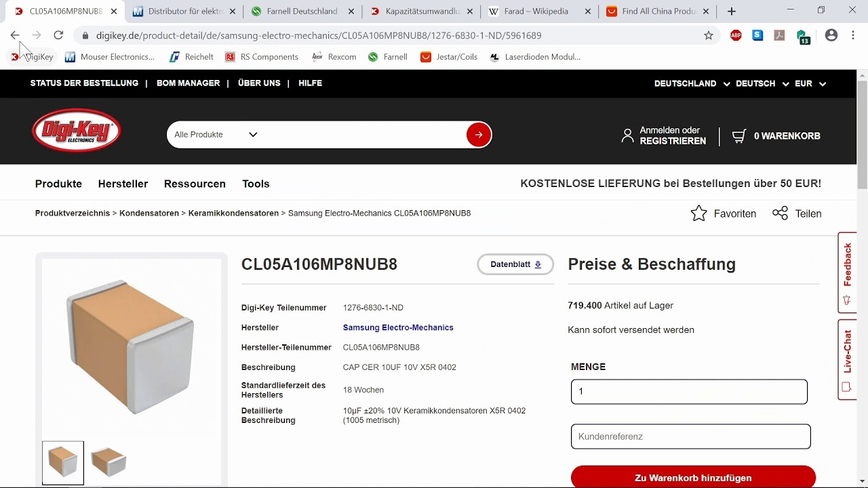Bookmark page with star icon in address bar

coord(709,35)
